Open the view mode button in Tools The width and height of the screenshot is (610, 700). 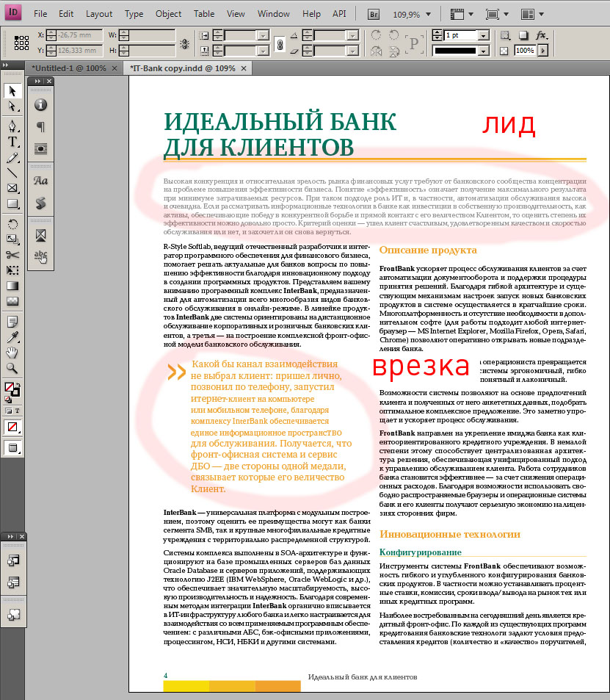(12, 448)
